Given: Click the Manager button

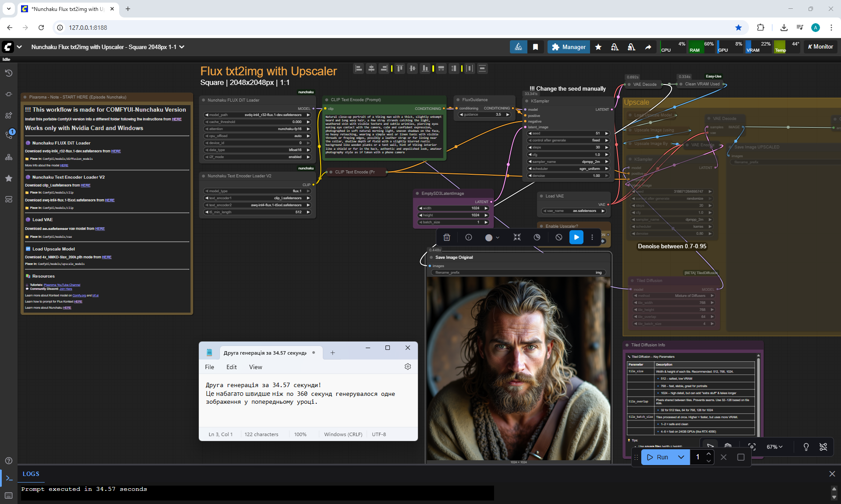Looking at the screenshot, I should 569,47.
